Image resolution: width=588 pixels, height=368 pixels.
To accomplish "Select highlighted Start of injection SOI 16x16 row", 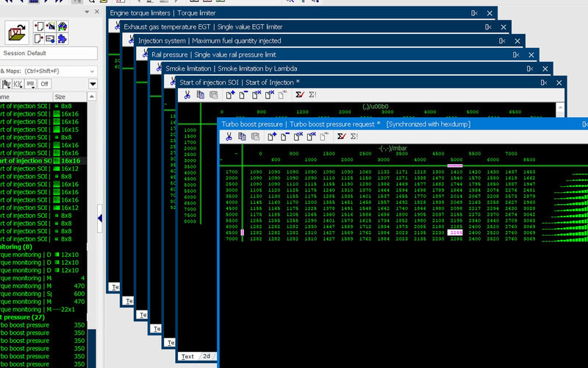I will pyautogui.click(x=43, y=160).
